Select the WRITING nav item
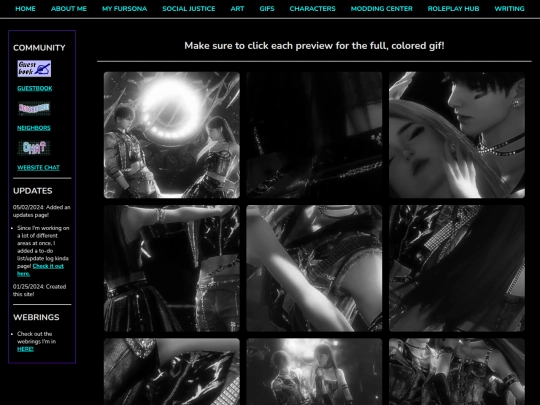The height and width of the screenshot is (405, 540). (509, 9)
